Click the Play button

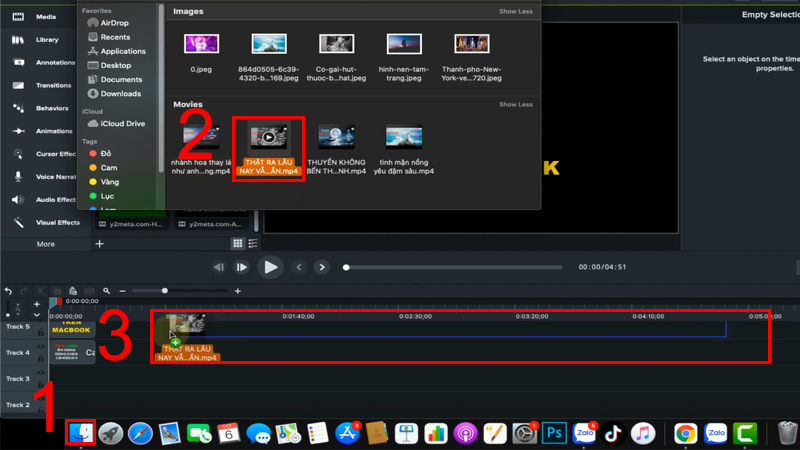[270, 267]
